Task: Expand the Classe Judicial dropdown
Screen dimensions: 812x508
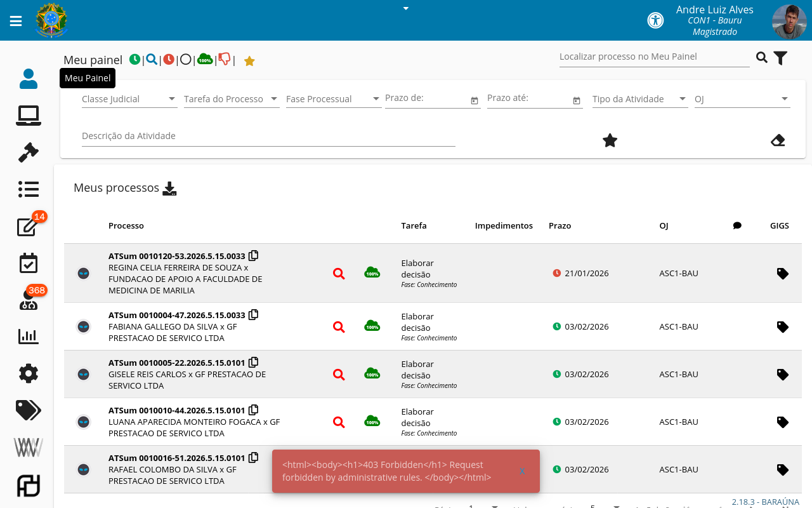Action: [129, 99]
